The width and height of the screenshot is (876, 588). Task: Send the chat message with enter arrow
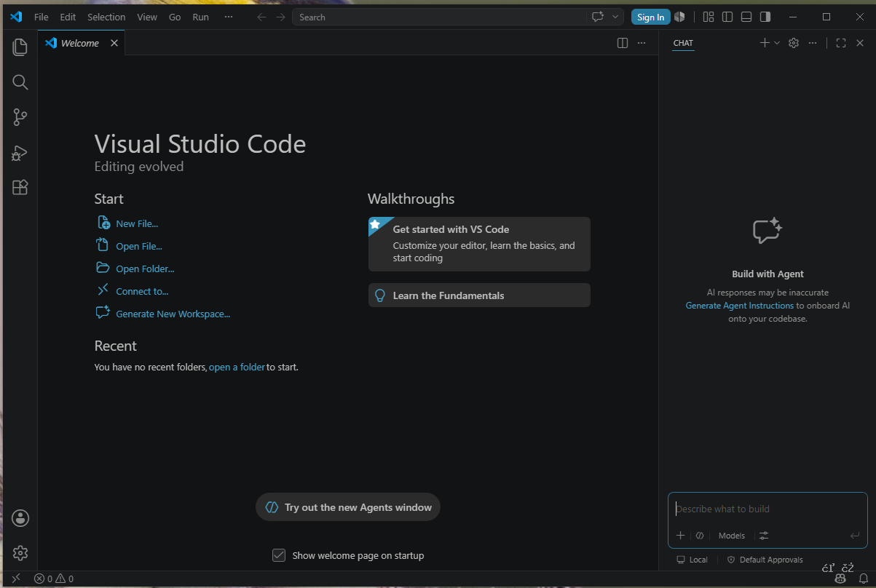pos(855,536)
